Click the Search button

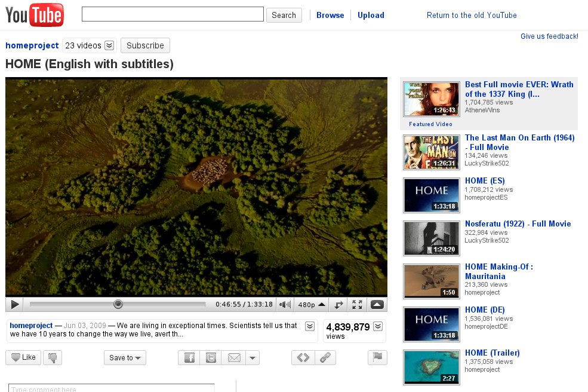tap(284, 15)
